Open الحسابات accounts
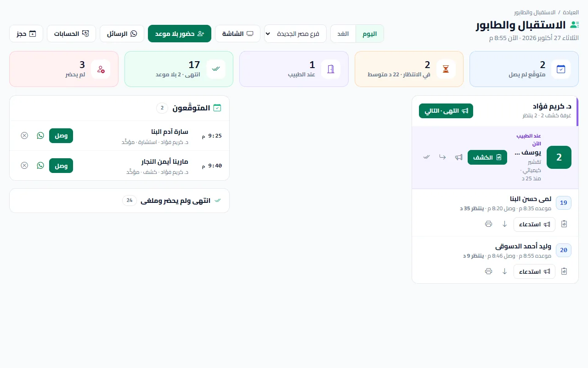This screenshot has width=588, height=368. click(71, 34)
